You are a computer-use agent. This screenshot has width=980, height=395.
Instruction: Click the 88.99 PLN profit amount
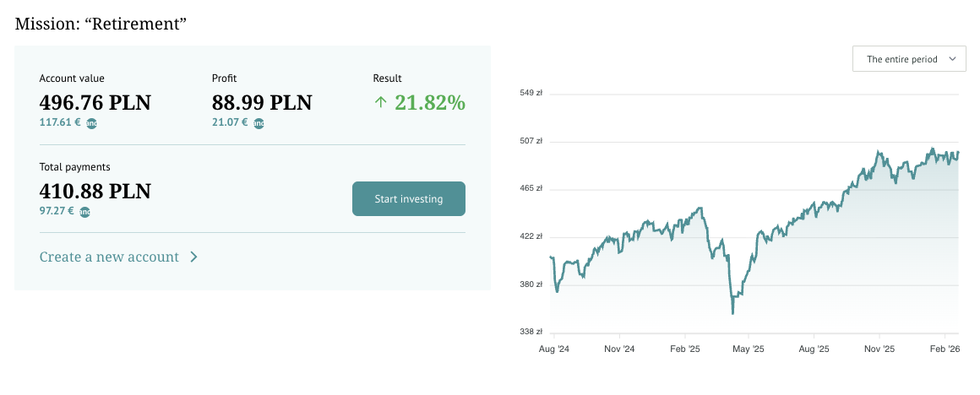pyautogui.click(x=262, y=103)
